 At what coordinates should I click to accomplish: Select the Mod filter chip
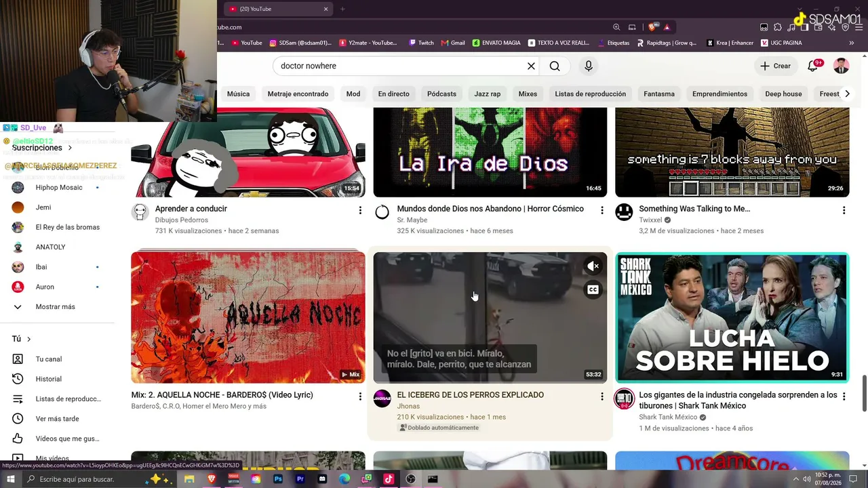(353, 94)
